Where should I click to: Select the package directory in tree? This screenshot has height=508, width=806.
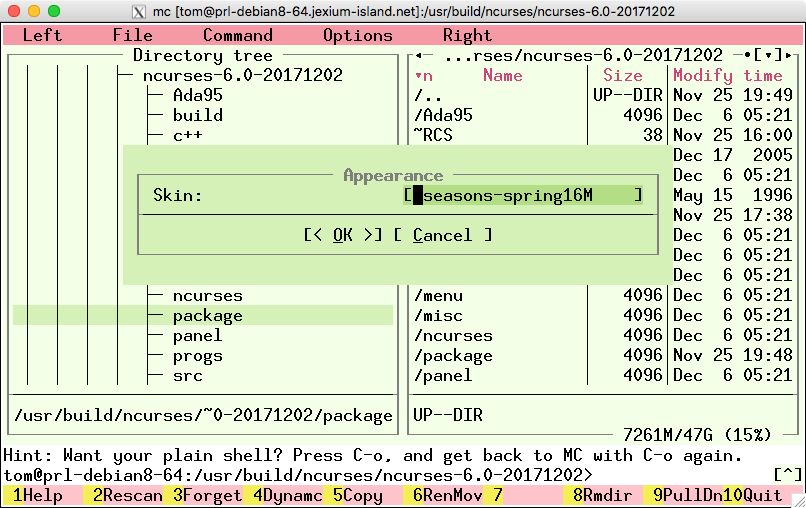click(207, 315)
